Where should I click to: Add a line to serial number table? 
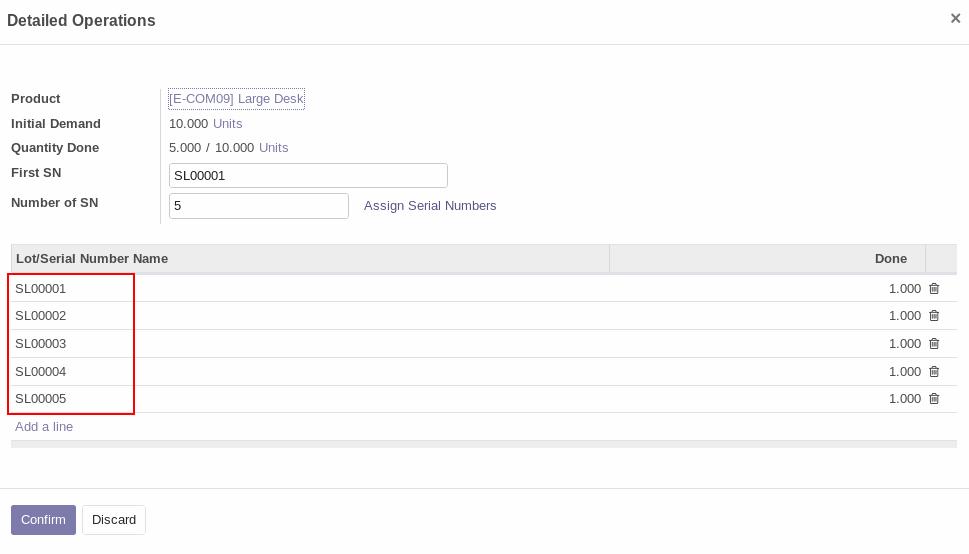coord(44,427)
